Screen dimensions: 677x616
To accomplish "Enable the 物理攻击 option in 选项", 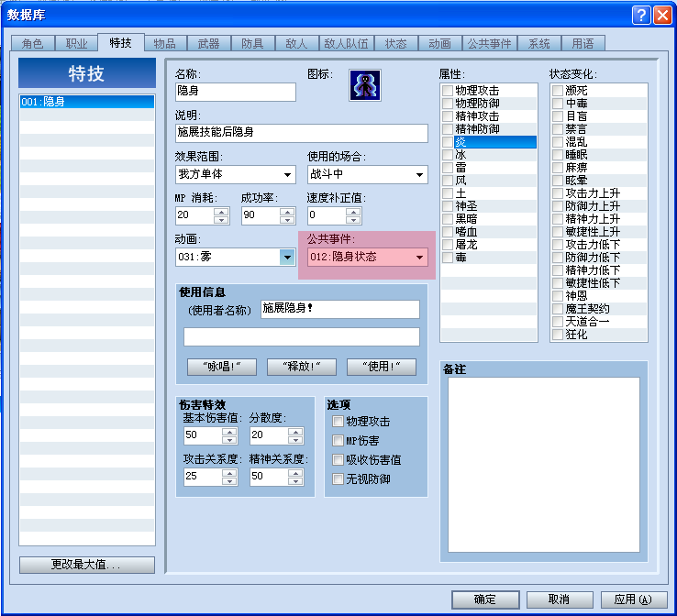I will [338, 422].
